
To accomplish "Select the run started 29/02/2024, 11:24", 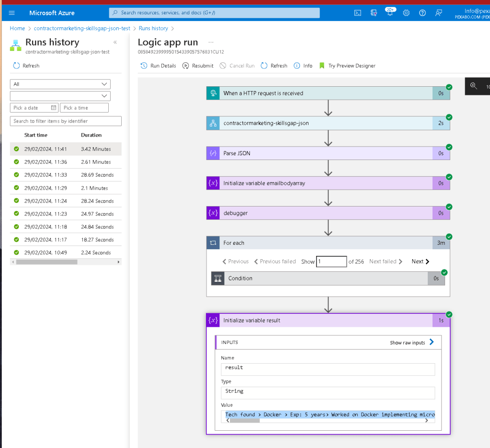I will point(66,201).
